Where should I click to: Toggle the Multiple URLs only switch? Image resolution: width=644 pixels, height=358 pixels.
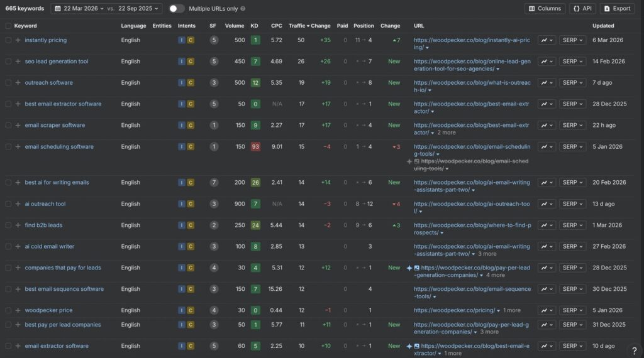(177, 9)
